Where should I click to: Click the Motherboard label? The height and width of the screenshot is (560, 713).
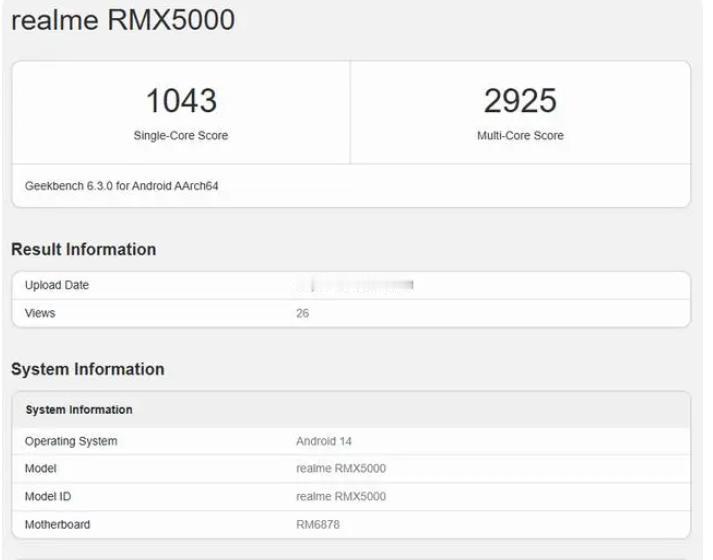pyautogui.click(x=57, y=525)
